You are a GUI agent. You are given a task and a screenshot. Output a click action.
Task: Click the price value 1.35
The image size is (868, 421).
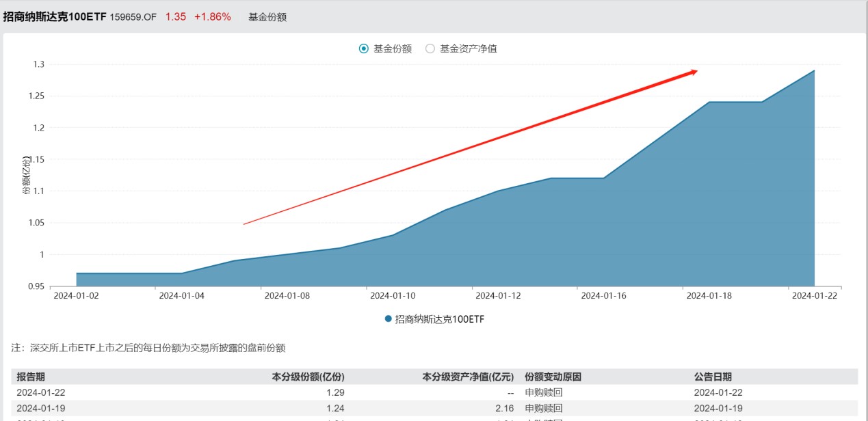pyautogui.click(x=176, y=16)
